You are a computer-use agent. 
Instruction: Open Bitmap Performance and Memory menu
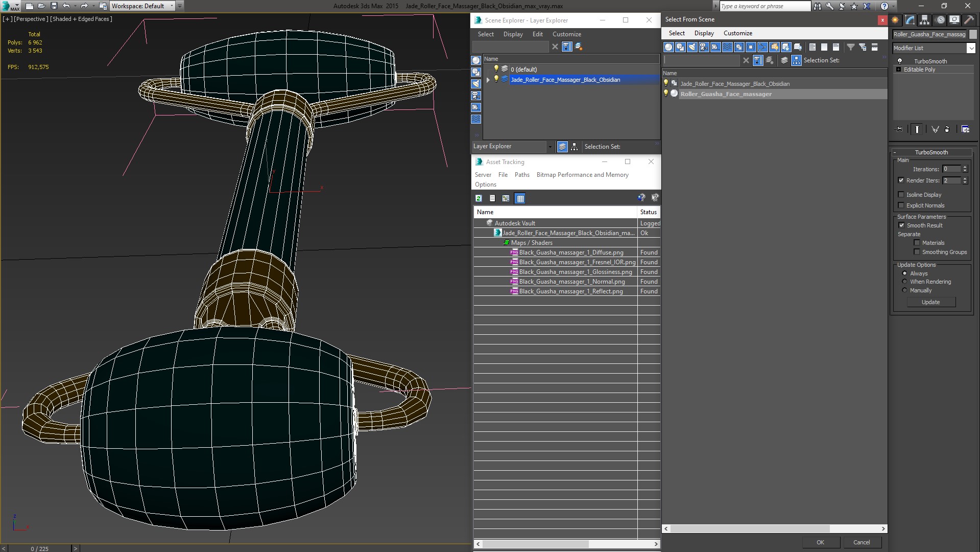pos(582,175)
